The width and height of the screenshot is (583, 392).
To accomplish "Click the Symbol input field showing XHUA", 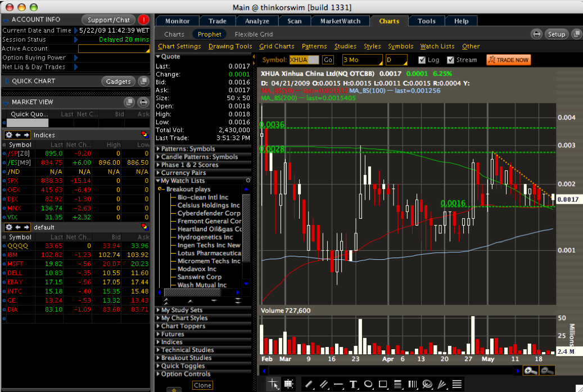I will point(304,60).
